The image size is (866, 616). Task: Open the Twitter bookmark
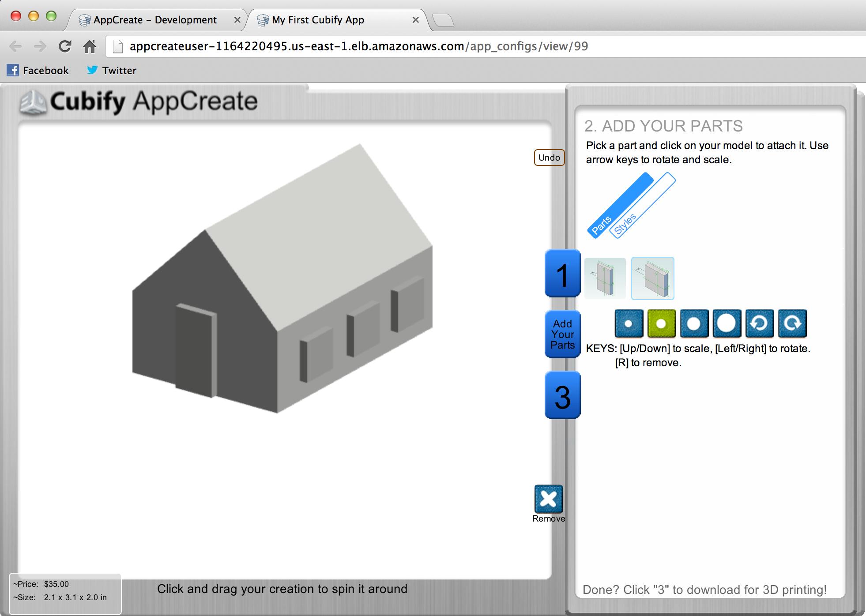pos(111,70)
